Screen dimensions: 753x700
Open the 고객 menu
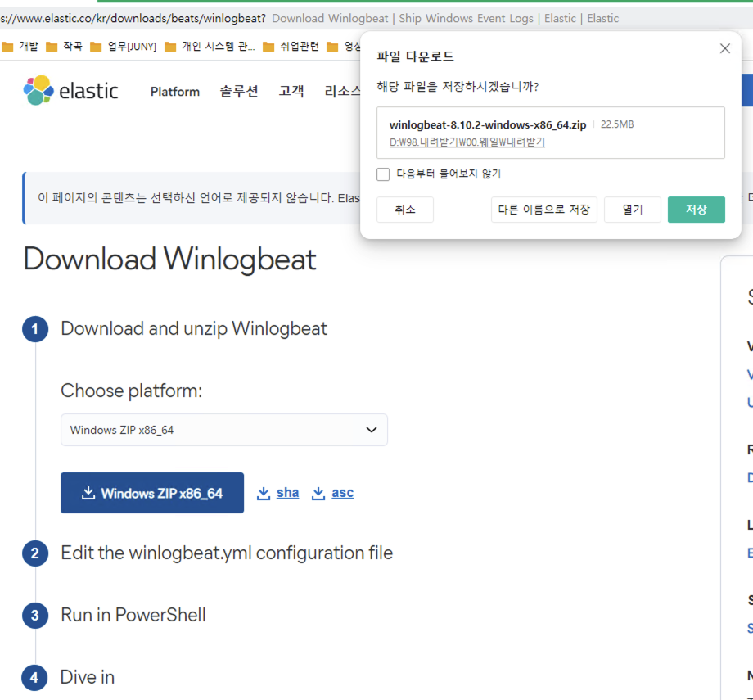tap(291, 91)
